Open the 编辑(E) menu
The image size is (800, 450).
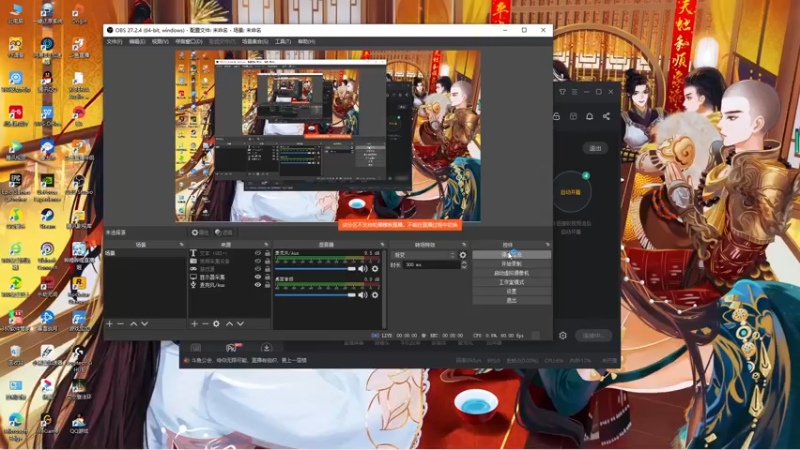click(137, 41)
